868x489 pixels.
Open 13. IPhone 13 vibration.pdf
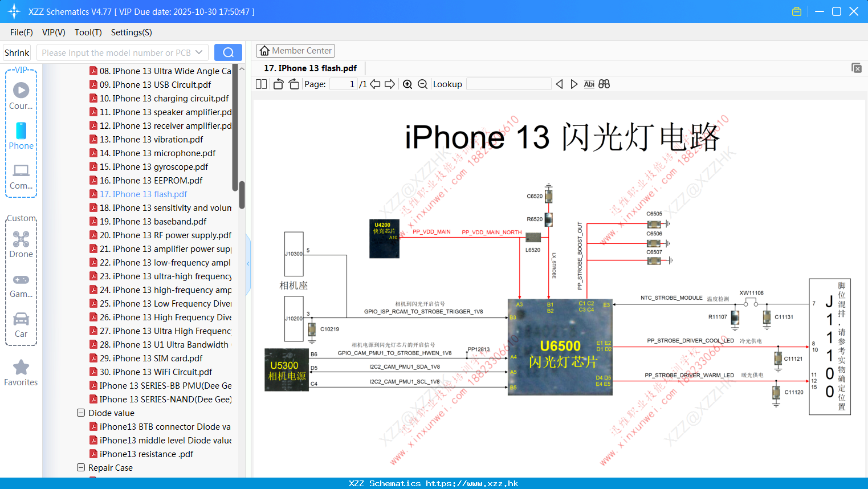[x=151, y=139]
